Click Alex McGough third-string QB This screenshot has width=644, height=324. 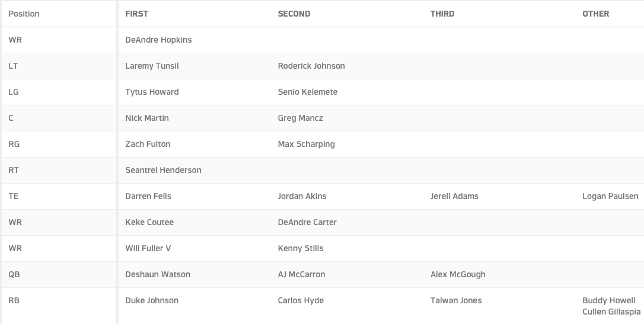pyautogui.click(x=458, y=274)
